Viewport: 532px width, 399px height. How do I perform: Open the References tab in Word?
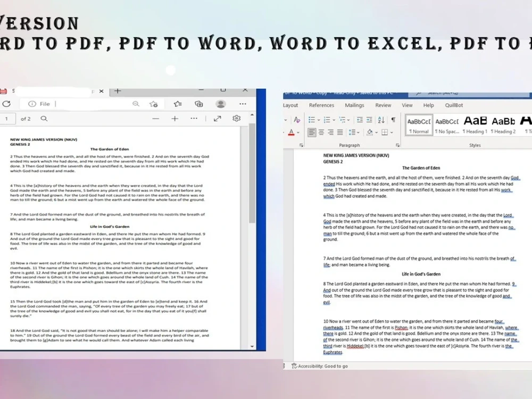pos(321,105)
